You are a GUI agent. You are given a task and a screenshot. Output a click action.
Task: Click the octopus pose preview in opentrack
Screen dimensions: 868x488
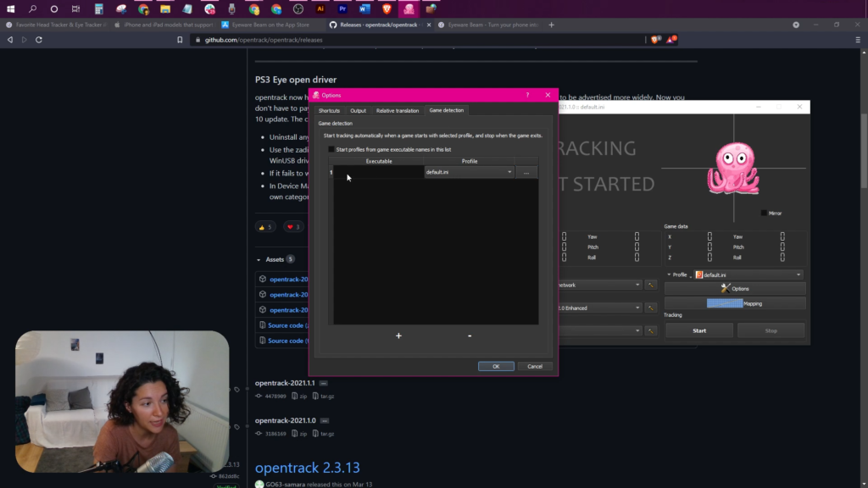click(733, 169)
